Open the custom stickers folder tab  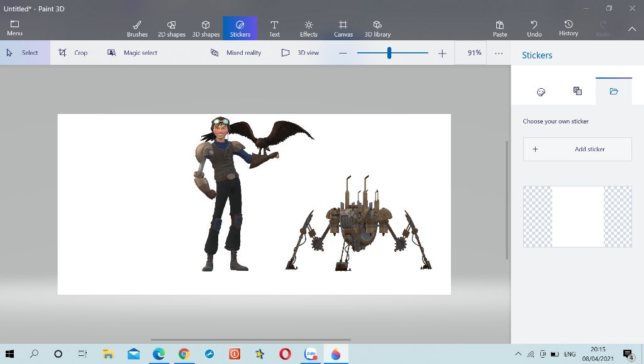(614, 91)
